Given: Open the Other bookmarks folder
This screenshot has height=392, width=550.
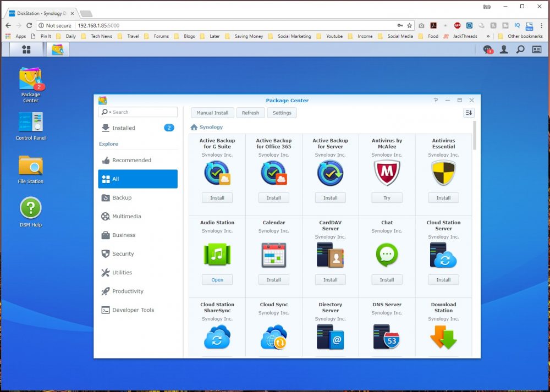Looking at the screenshot, I should tap(520, 36).
